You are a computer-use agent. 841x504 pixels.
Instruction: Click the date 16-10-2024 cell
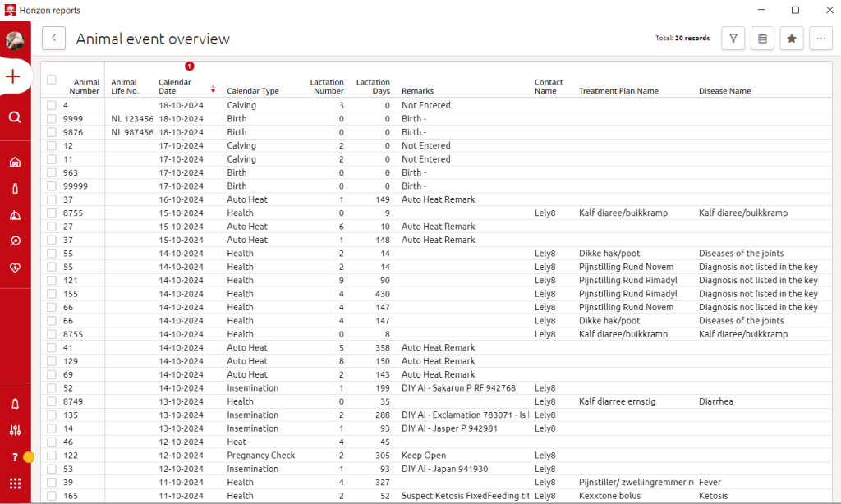click(181, 199)
